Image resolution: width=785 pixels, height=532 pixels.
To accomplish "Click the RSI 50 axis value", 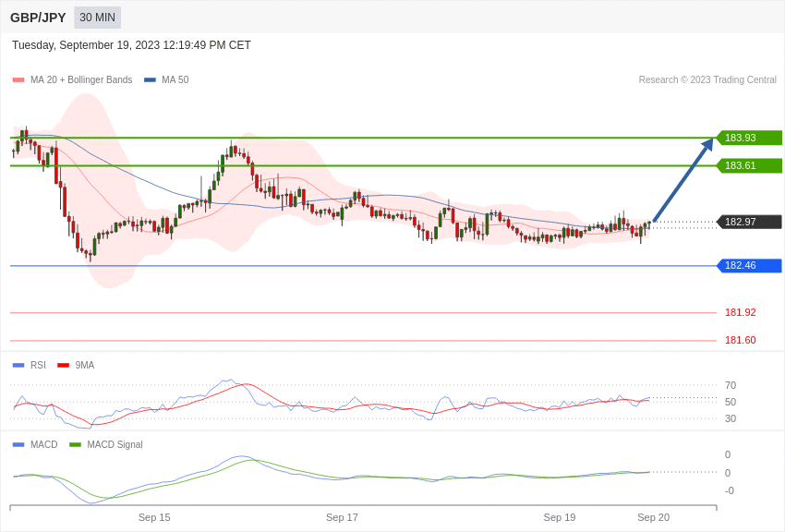I will [x=731, y=402].
